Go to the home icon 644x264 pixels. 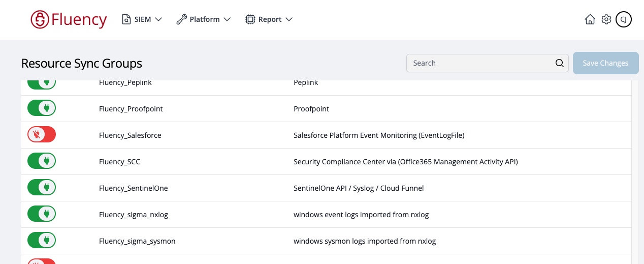(x=590, y=19)
